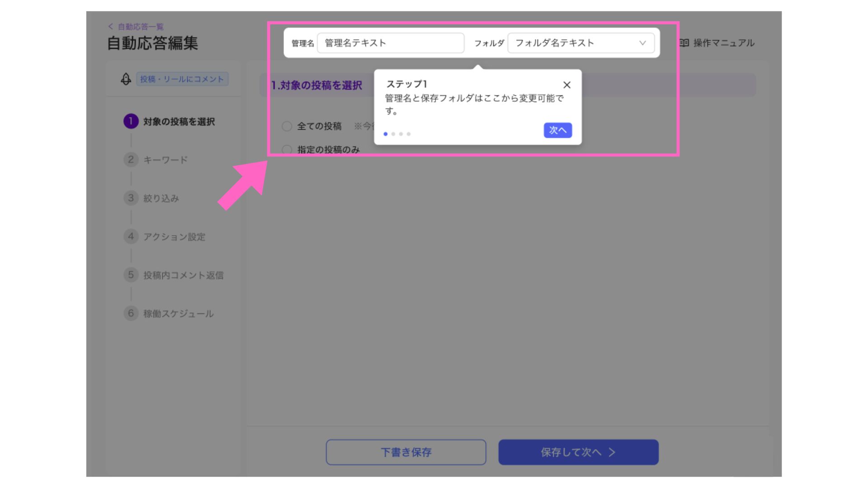Click the step 2 circle number icon

pos(131,160)
